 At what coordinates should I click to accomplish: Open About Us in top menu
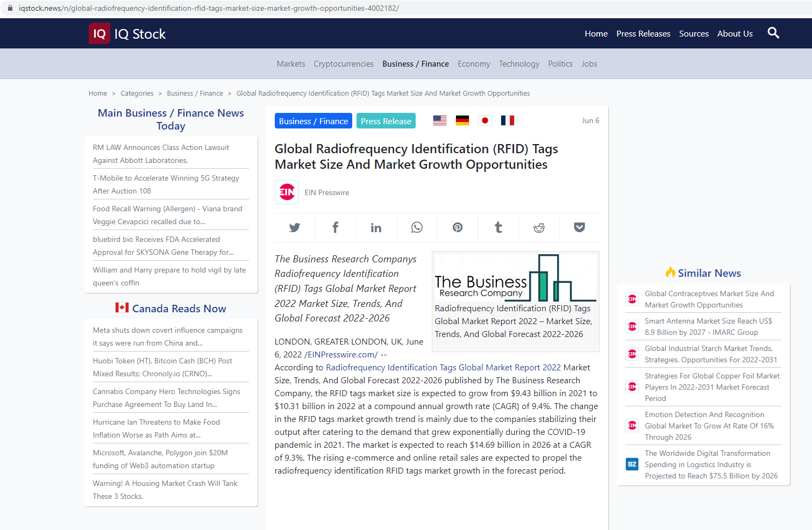735,33
